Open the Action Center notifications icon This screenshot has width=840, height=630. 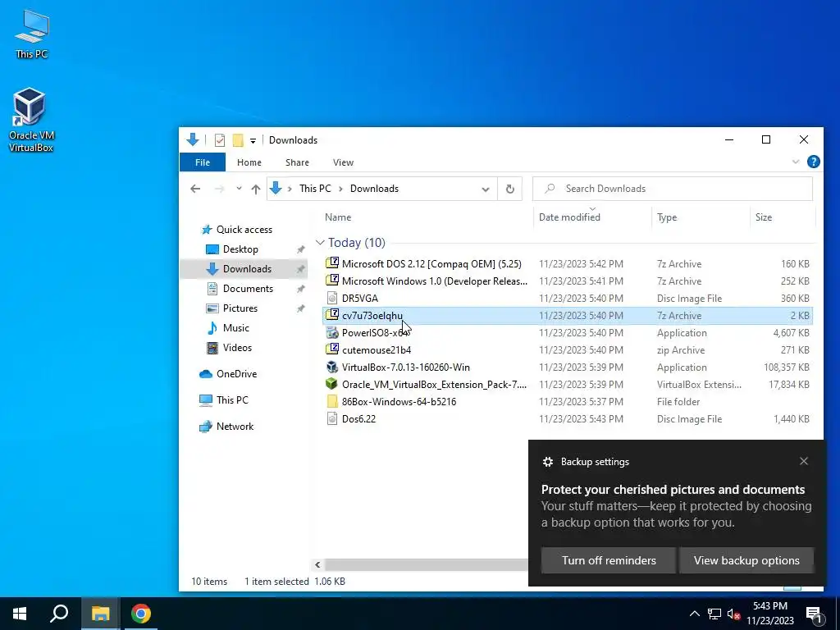pyautogui.click(x=814, y=614)
